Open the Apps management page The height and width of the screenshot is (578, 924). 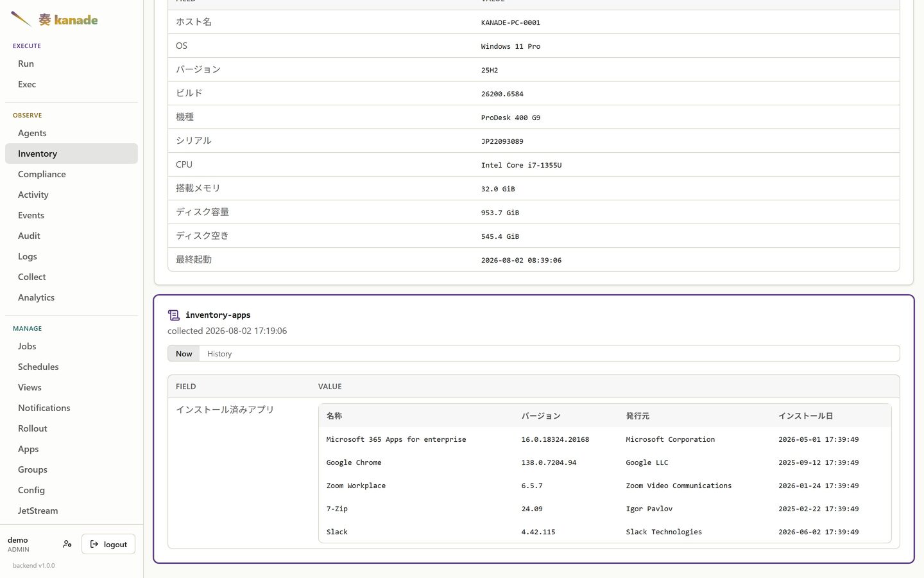click(x=71, y=449)
